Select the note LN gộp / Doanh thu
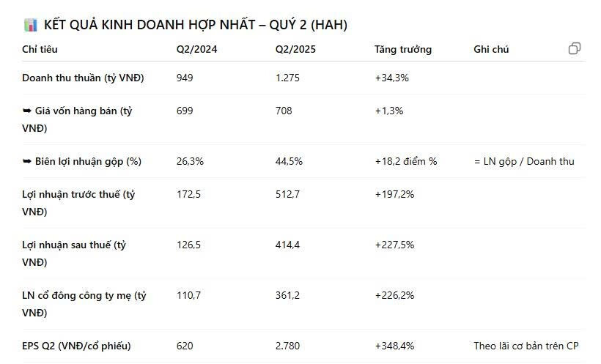 [524, 161]
